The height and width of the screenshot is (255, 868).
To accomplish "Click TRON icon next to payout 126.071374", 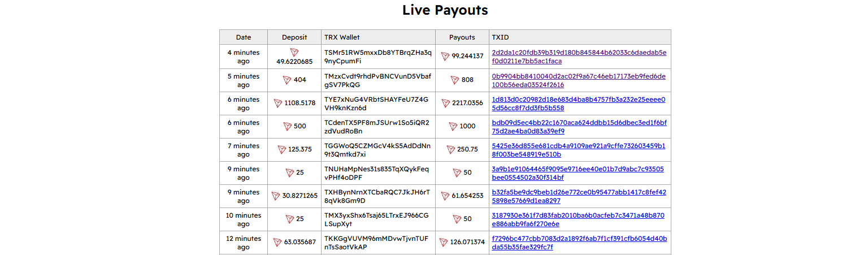I will 444,243.
